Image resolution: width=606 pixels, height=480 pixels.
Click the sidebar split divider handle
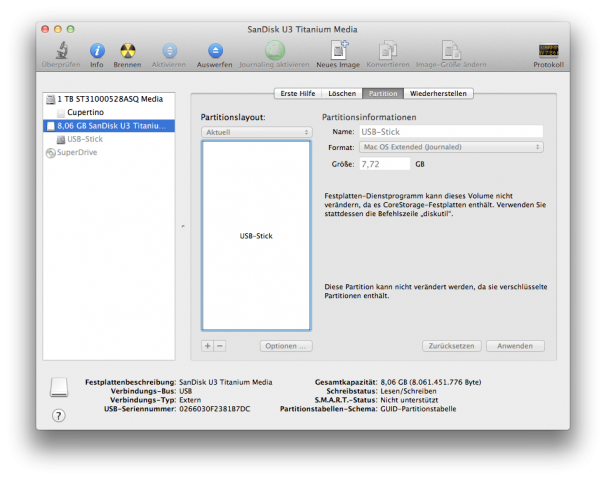183,226
